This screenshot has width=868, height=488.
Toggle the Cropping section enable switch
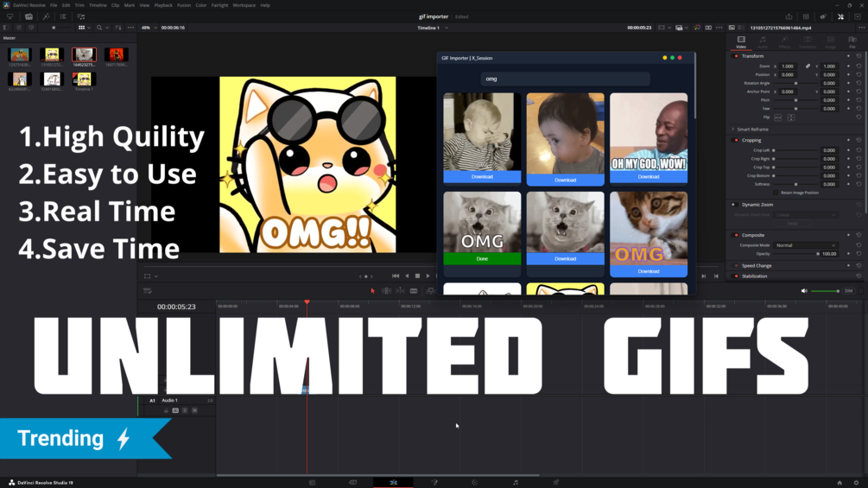coord(736,140)
